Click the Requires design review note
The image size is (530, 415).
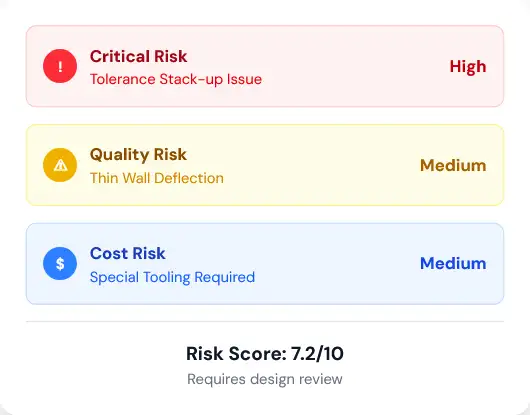tap(265, 379)
